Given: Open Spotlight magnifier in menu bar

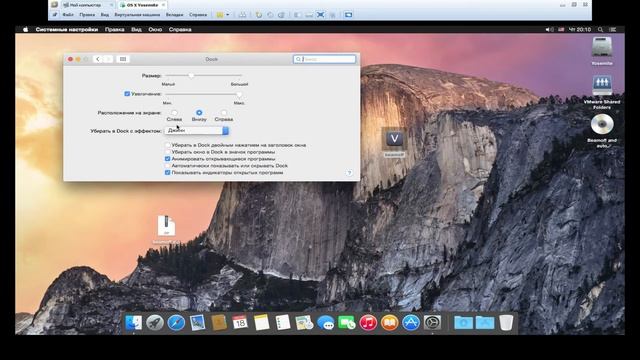Looking at the screenshot, I should pyautogui.click(x=600, y=29).
